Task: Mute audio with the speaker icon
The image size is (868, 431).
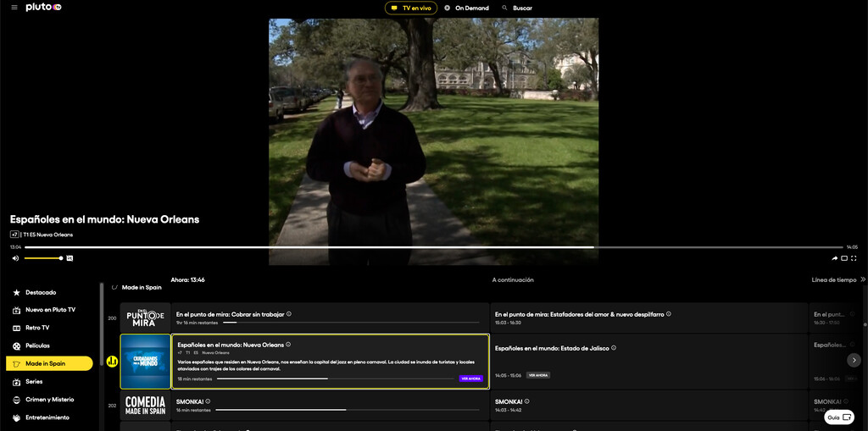Action: tap(15, 258)
